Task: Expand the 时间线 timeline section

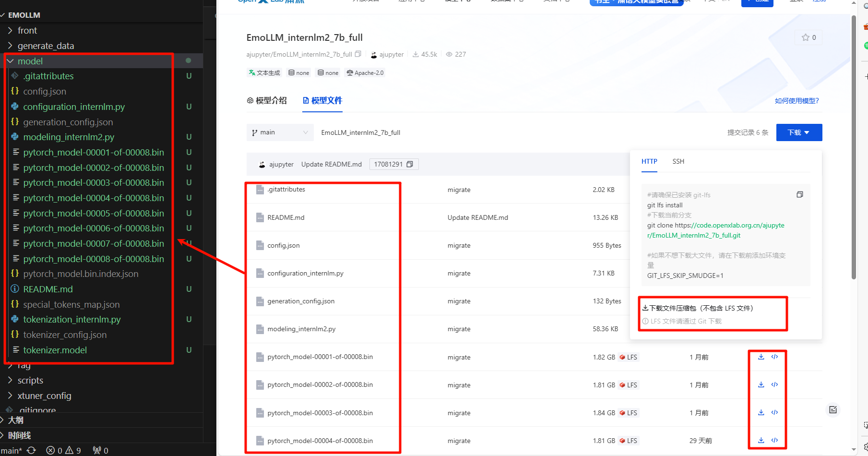Action: [19, 435]
